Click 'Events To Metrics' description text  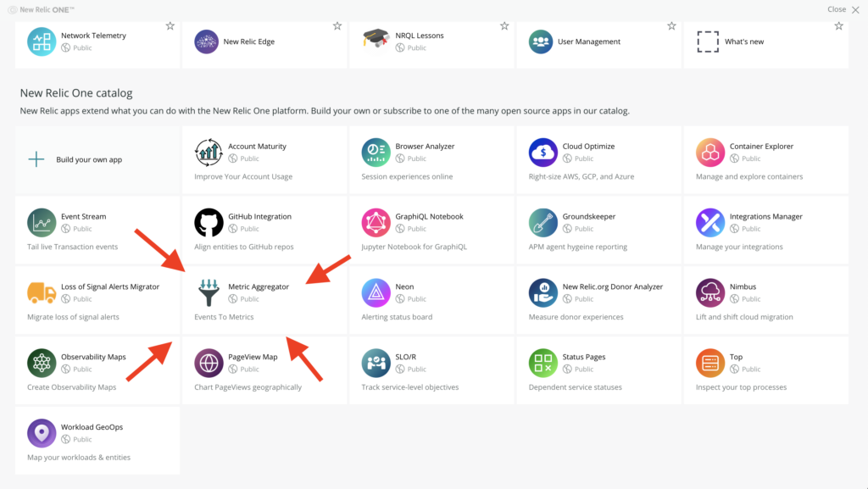(x=224, y=317)
